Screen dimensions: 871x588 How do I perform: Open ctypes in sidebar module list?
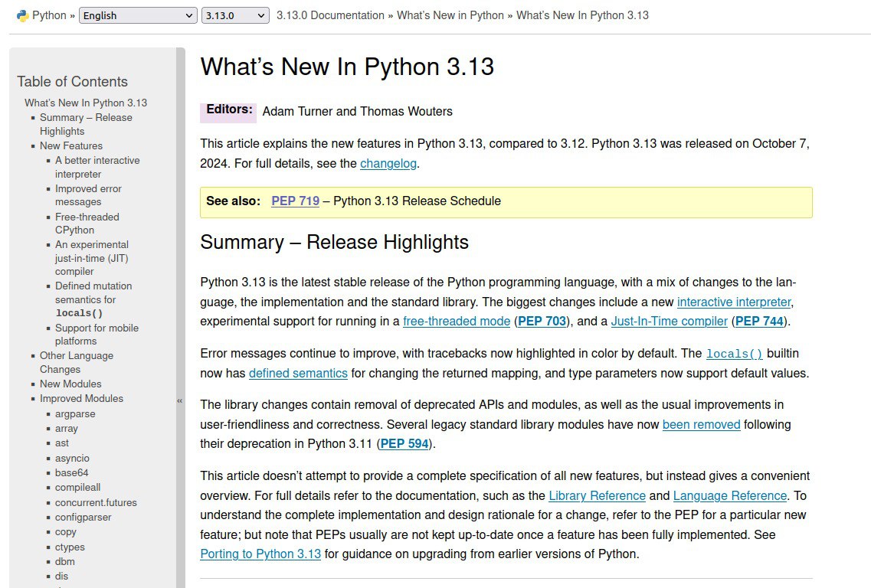70,547
